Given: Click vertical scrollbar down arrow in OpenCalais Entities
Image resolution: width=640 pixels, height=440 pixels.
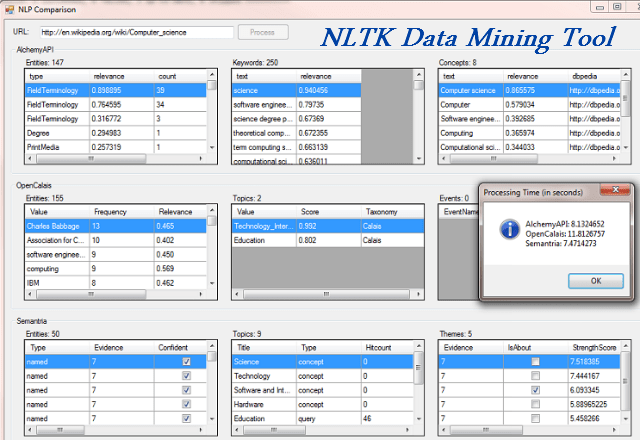Looking at the screenshot, I should coord(212,283).
